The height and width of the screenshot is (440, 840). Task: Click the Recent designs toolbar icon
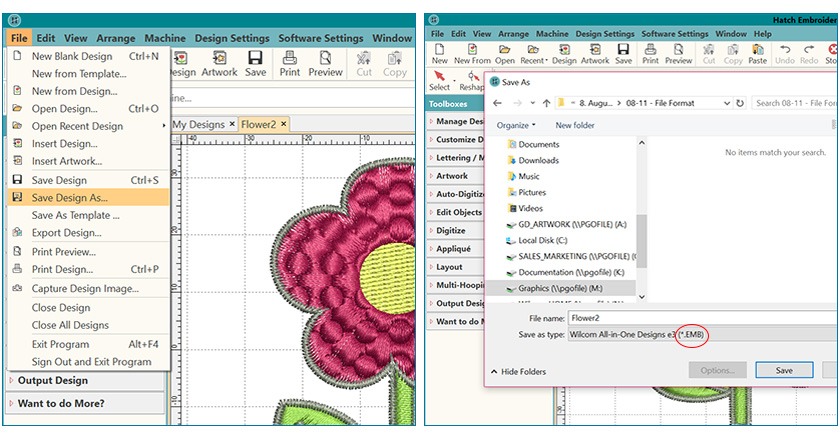(532, 53)
